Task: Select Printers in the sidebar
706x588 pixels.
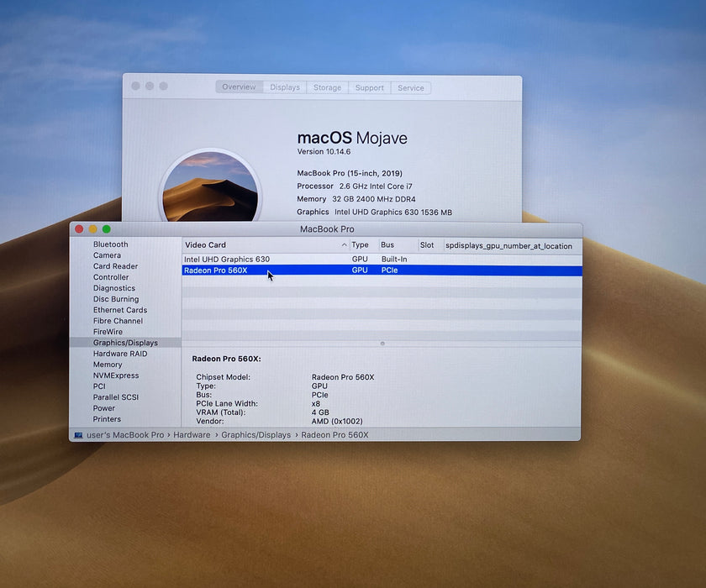Action: pos(107,419)
